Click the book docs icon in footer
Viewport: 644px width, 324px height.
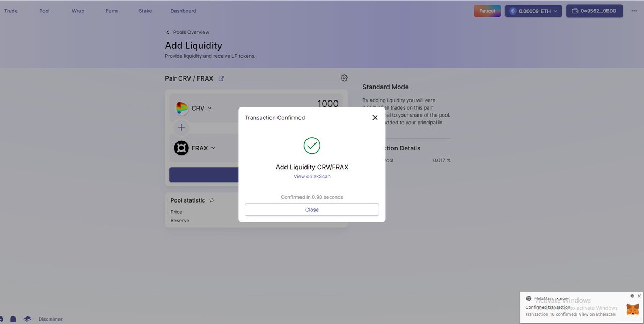[x=27, y=319]
